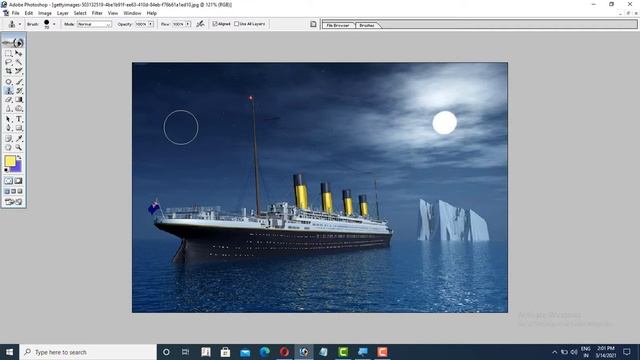Select the Rectangle shape tool
Screen dimensions: 640x360
pos(19,128)
